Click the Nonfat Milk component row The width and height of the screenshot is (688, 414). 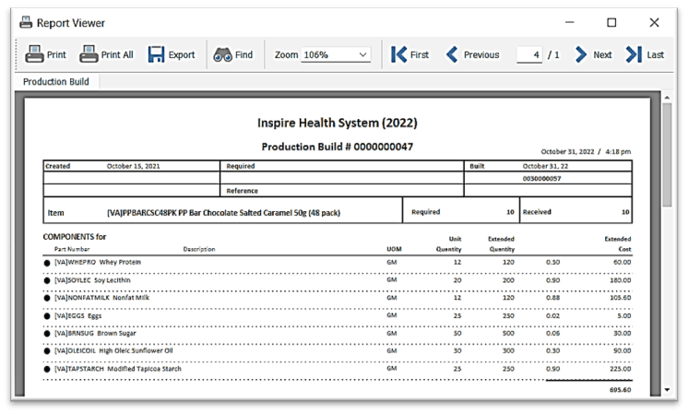[x=337, y=298]
